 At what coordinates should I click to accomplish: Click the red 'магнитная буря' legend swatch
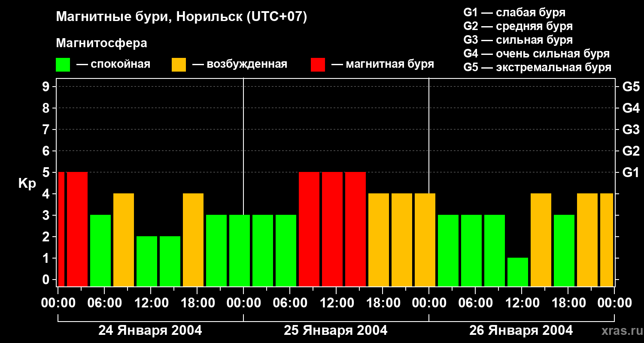pyautogui.click(x=318, y=65)
